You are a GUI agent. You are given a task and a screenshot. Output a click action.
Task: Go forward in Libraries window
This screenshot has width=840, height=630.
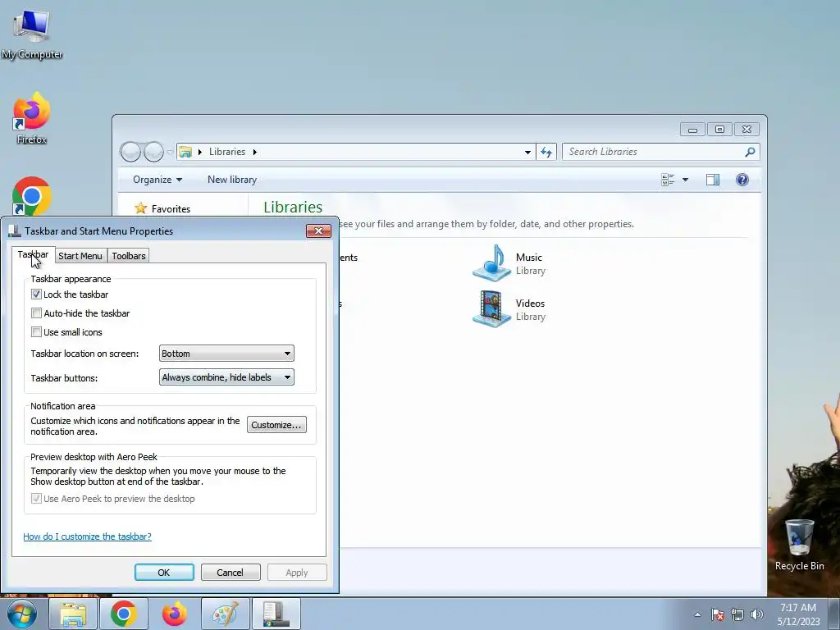(153, 152)
